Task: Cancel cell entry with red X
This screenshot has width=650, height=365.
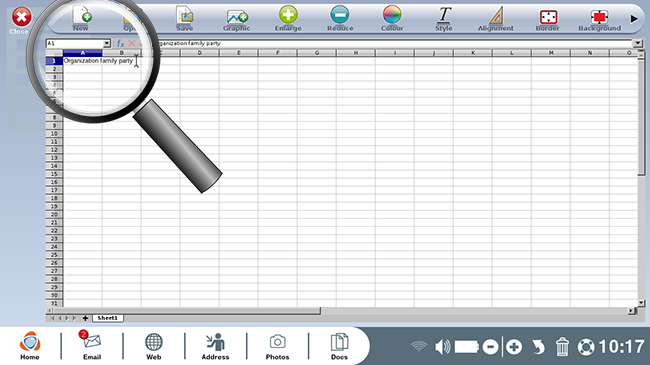Action: tap(131, 43)
